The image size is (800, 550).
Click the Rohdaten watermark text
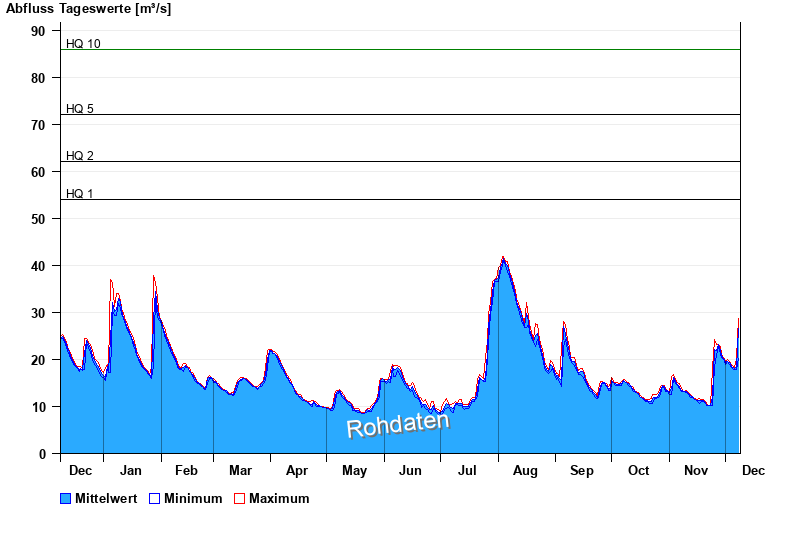coord(398,425)
